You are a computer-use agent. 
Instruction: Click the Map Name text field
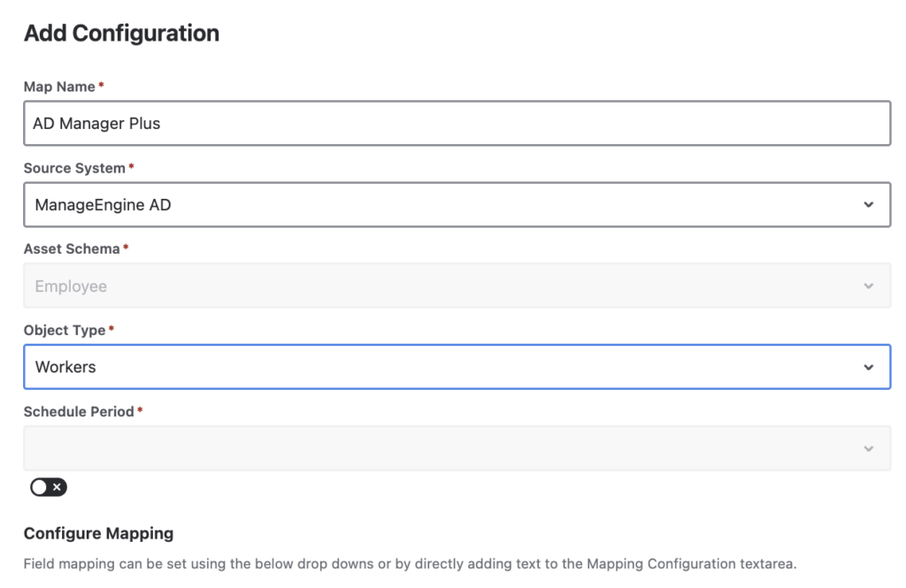coord(456,124)
